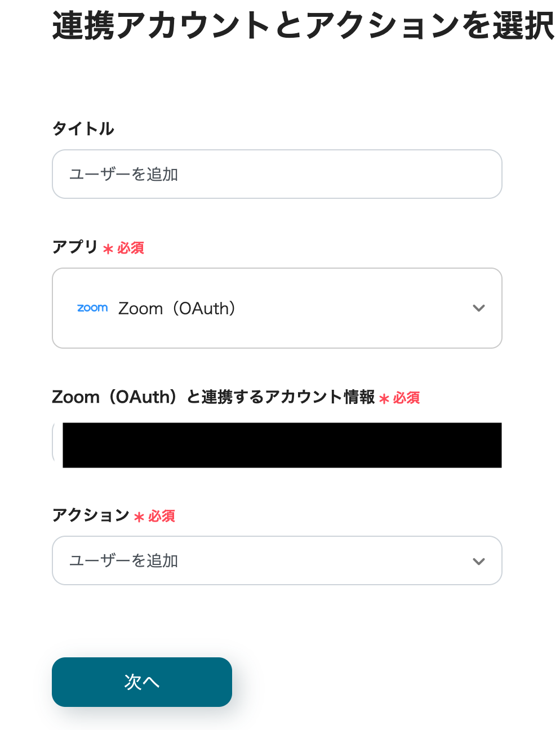The width and height of the screenshot is (560, 730).
Task: Expand the Zoom（OAuth）app selection box
Action: point(277,308)
